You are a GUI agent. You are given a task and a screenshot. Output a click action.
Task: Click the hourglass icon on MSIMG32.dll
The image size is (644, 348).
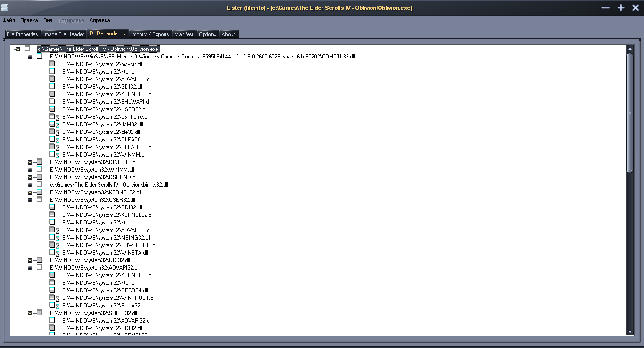tap(58, 238)
